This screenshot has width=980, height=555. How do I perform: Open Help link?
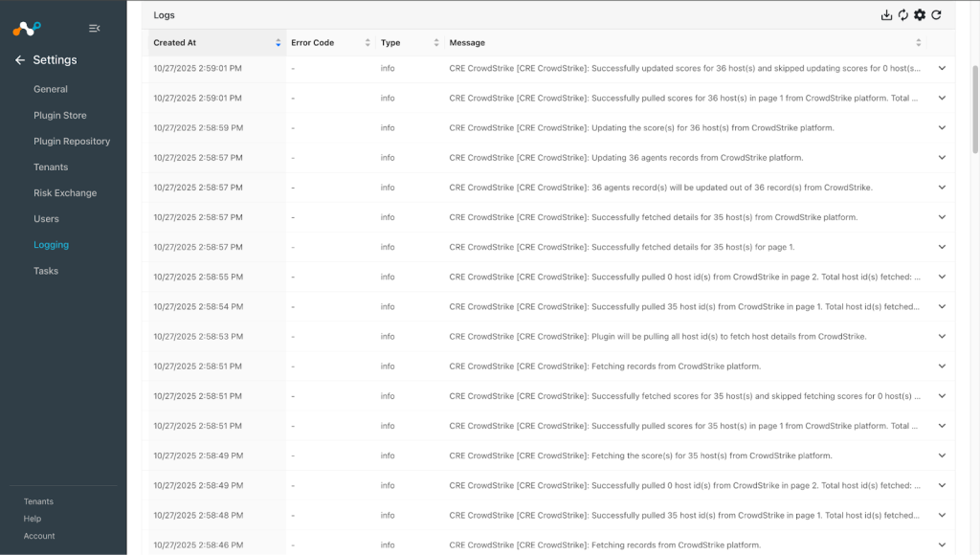33,519
